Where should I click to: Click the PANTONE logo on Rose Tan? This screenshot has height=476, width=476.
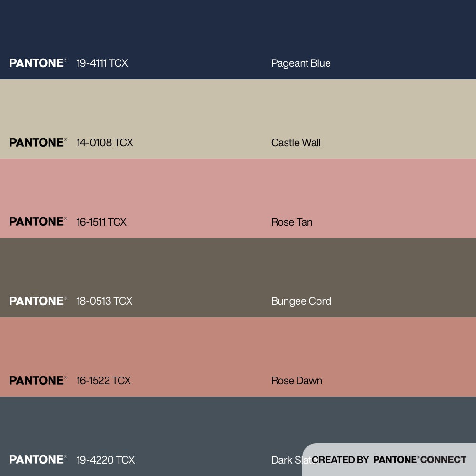point(38,222)
